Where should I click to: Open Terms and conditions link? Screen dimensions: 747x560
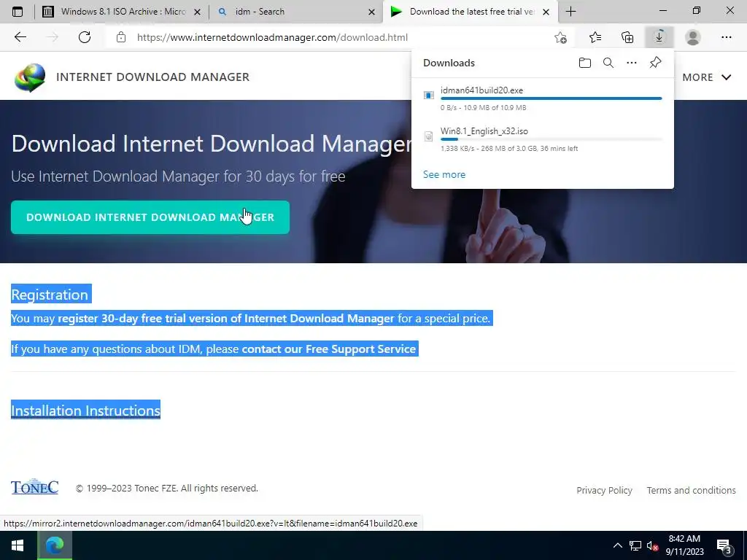(x=691, y=490)
